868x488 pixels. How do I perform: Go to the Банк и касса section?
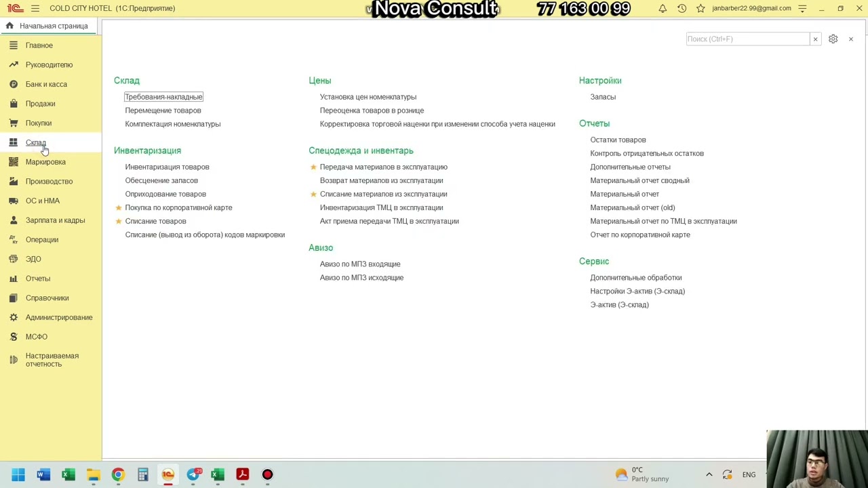click(x=46, y=84)
